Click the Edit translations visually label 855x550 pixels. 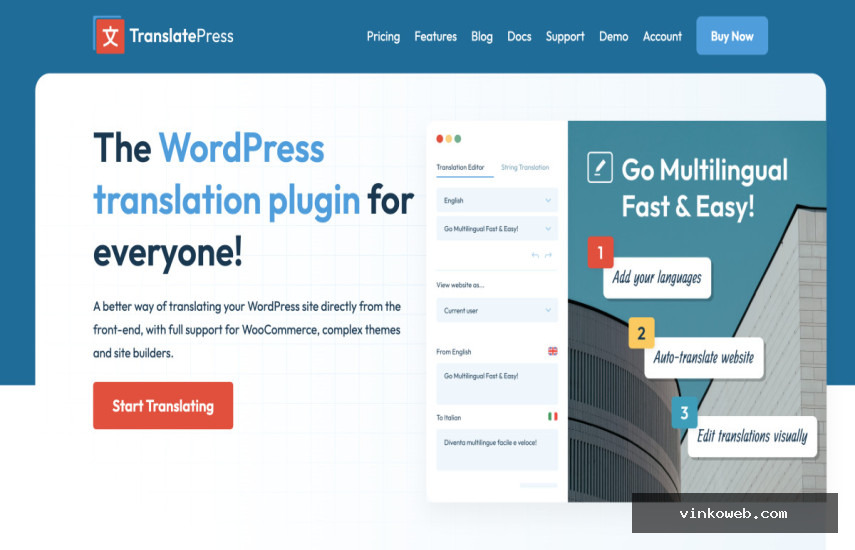pyautogui.click(x=752, y=436)
